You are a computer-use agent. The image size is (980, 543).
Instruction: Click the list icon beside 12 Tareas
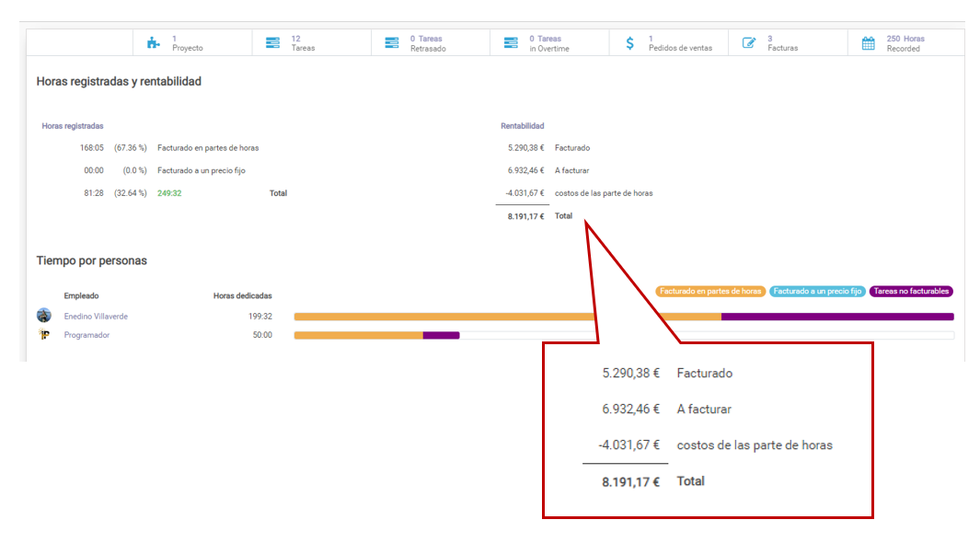[x=272, y=43]
